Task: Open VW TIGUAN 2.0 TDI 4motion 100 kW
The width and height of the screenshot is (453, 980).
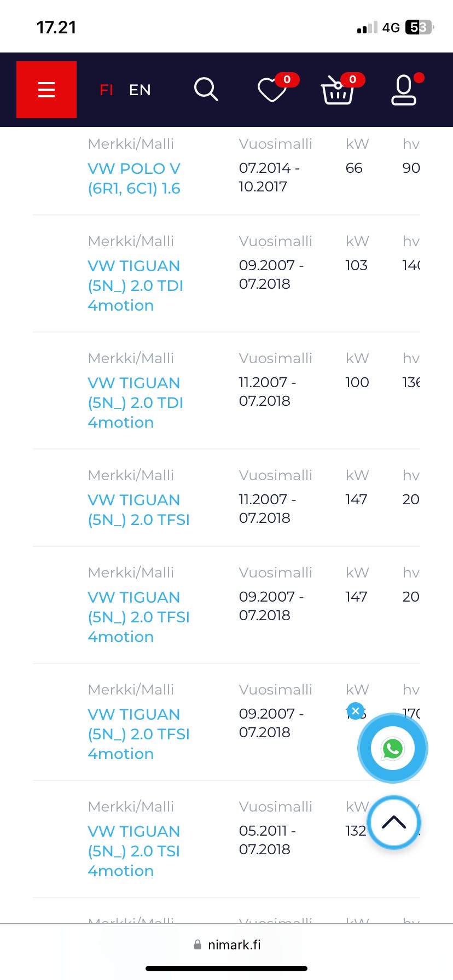Action: (135, 402)
